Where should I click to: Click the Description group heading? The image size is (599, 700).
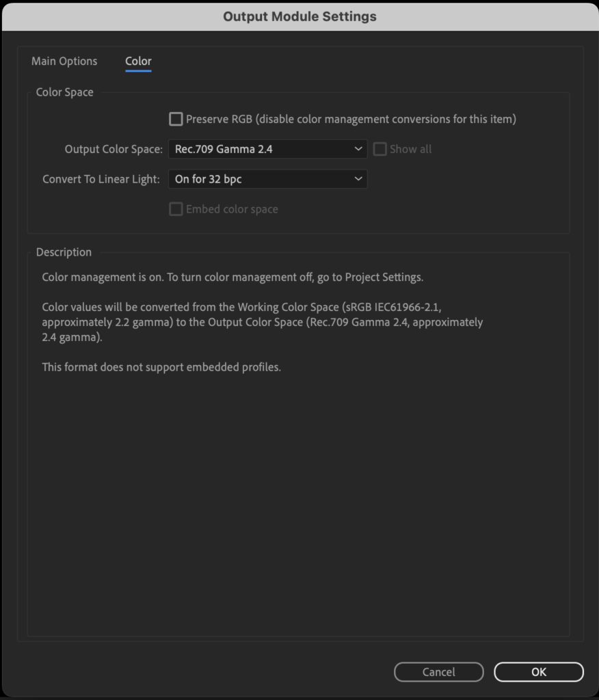tap(64, 252)
